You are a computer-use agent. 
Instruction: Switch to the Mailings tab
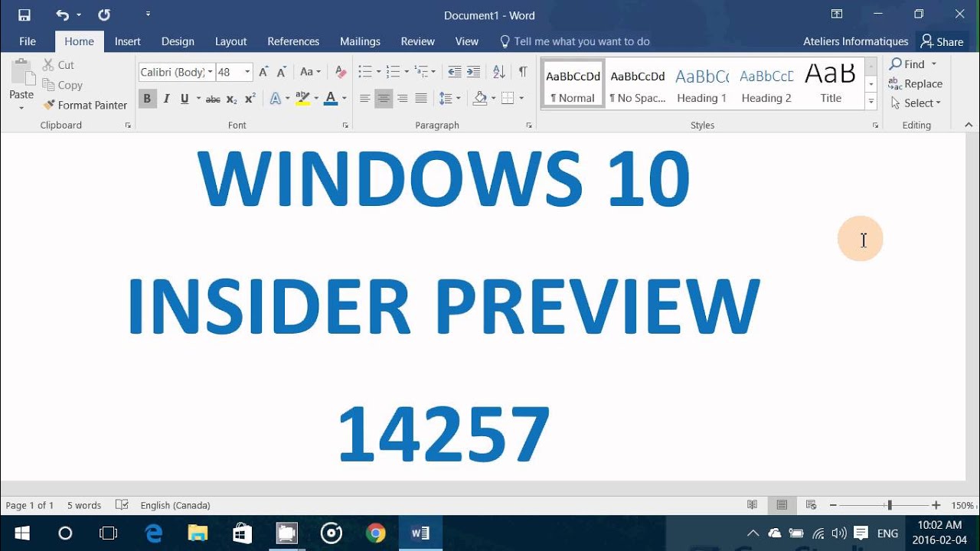(x=360, y=41)
